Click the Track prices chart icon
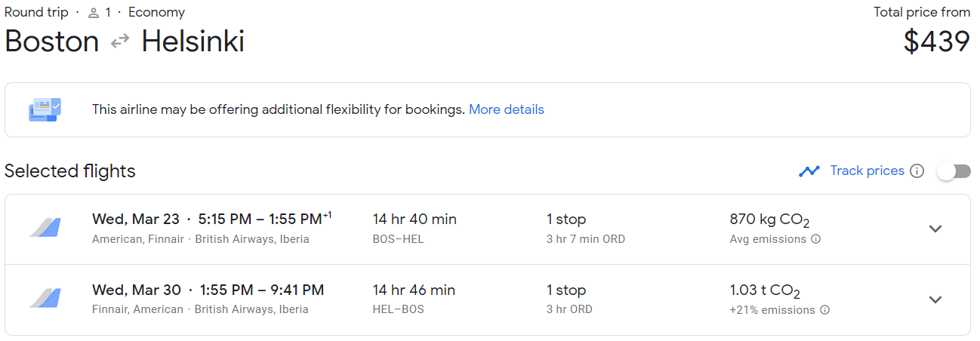This screenshot has width=980, height=341. pyautogui.click(x=809, y=170)
